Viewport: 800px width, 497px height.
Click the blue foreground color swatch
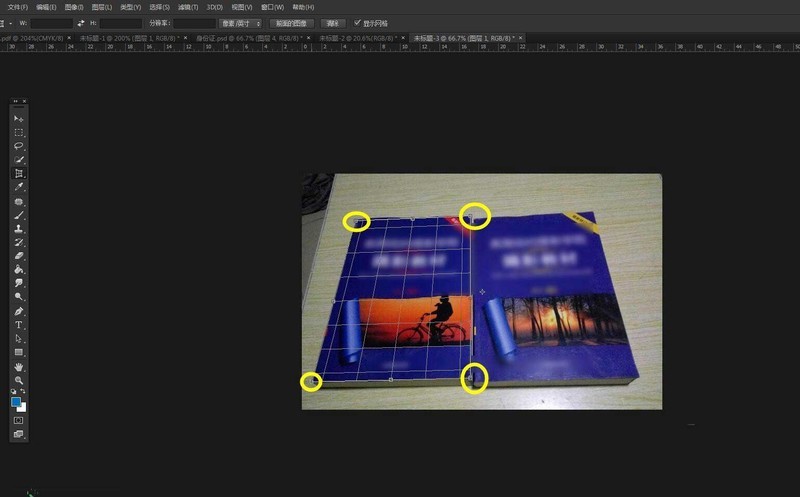point(17,402)
